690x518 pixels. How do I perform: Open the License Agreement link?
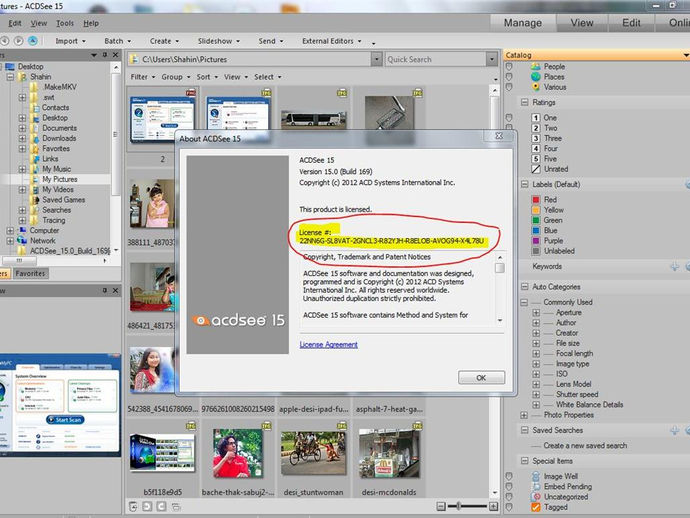[x=328, y=345]
